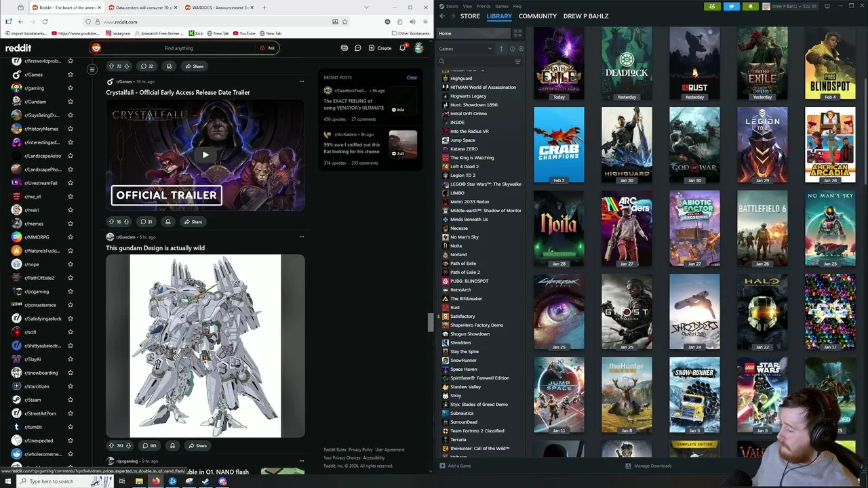Go to Steam COMMUNITY tab
Screen dimensions: 868x488
538,16
